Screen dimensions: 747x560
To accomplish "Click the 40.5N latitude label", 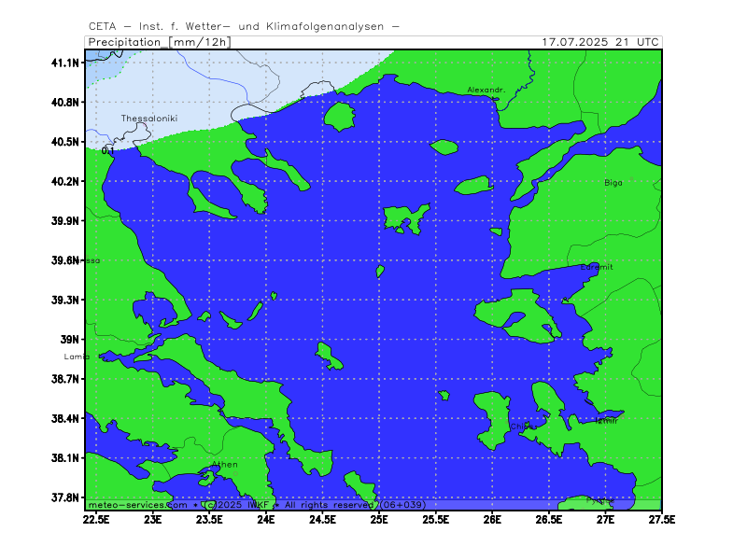I will point(65,142).
